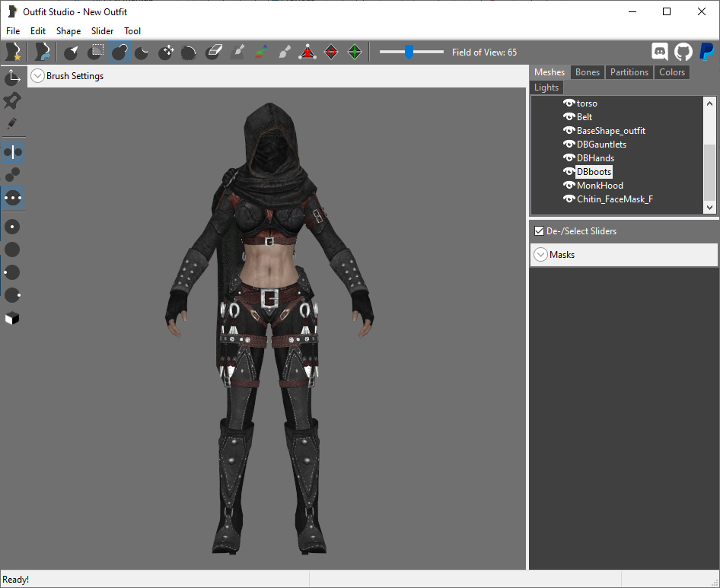Select the Inflate brush tool

pos(119,52)
